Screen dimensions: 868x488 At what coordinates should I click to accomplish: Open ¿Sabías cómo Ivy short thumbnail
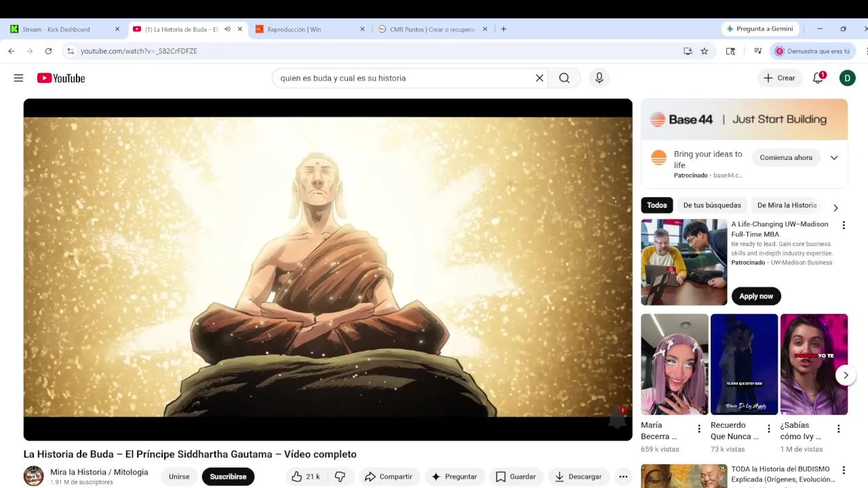[x=814, y=364]
